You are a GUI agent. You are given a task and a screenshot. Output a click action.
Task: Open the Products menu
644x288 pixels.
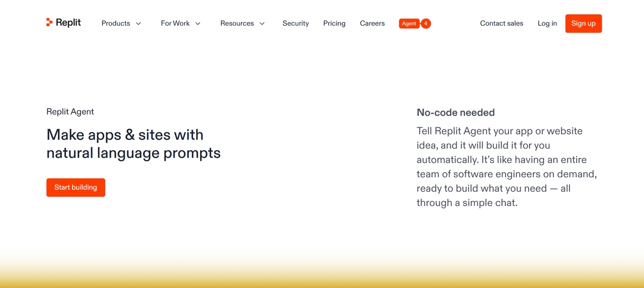[116, 23]
